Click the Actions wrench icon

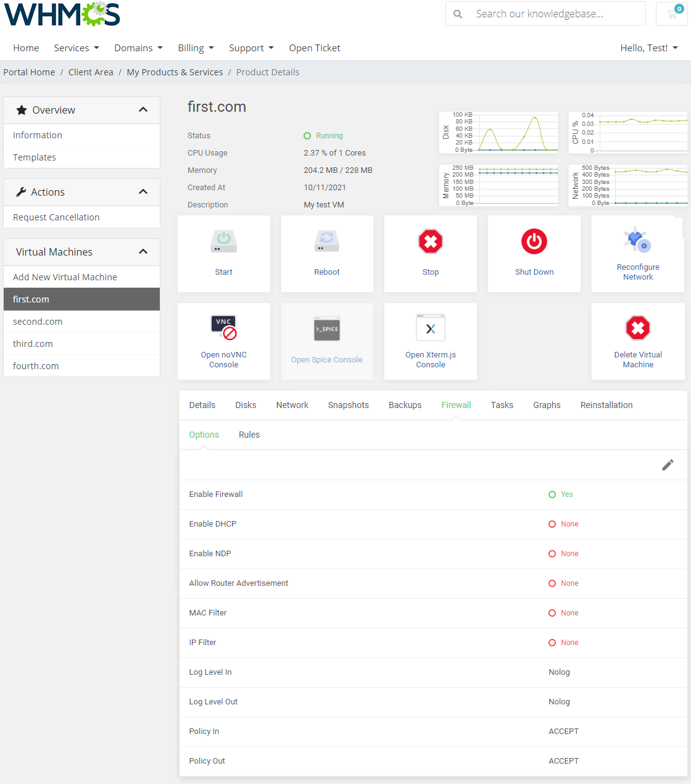(x=21, y=192)
